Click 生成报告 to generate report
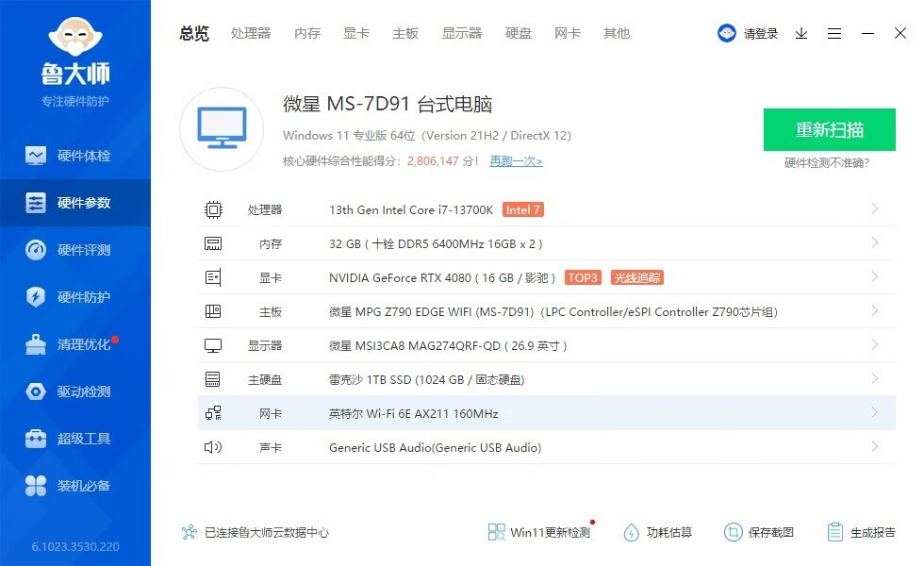Viewport: 924px width, 566px height. [x=861, y=532]
